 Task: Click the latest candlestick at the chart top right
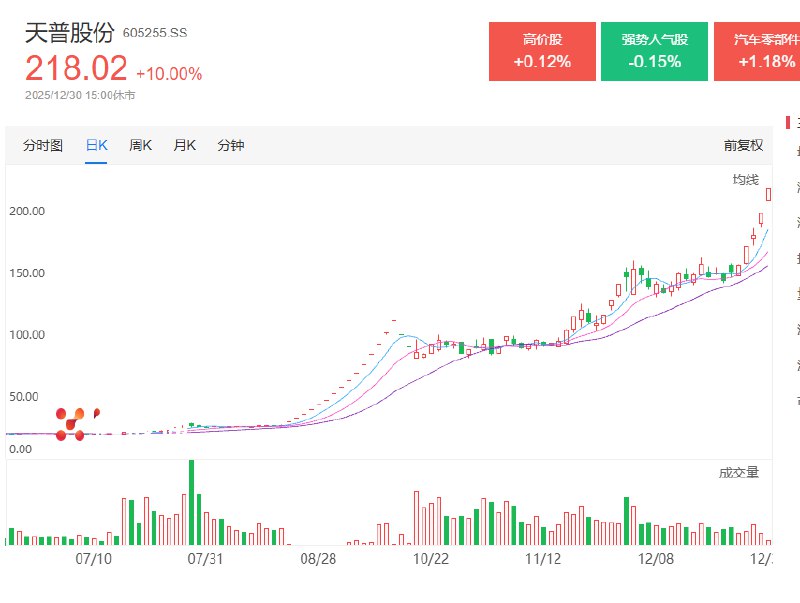(x=768, y=194)
